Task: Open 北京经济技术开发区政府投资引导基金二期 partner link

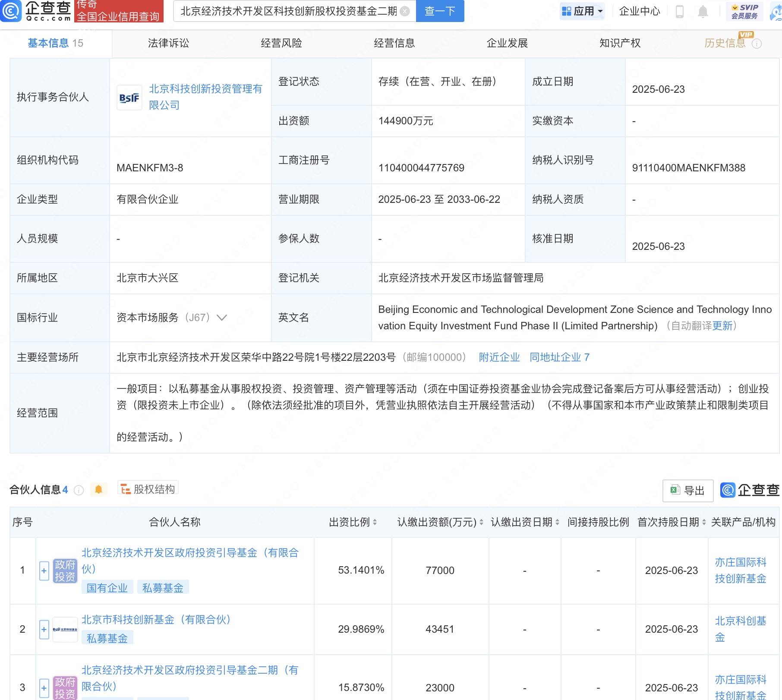Action: (190, 678)
